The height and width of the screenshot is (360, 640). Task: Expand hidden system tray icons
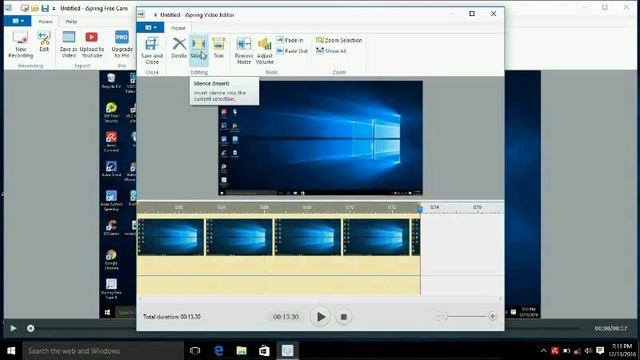pos(543,351)
